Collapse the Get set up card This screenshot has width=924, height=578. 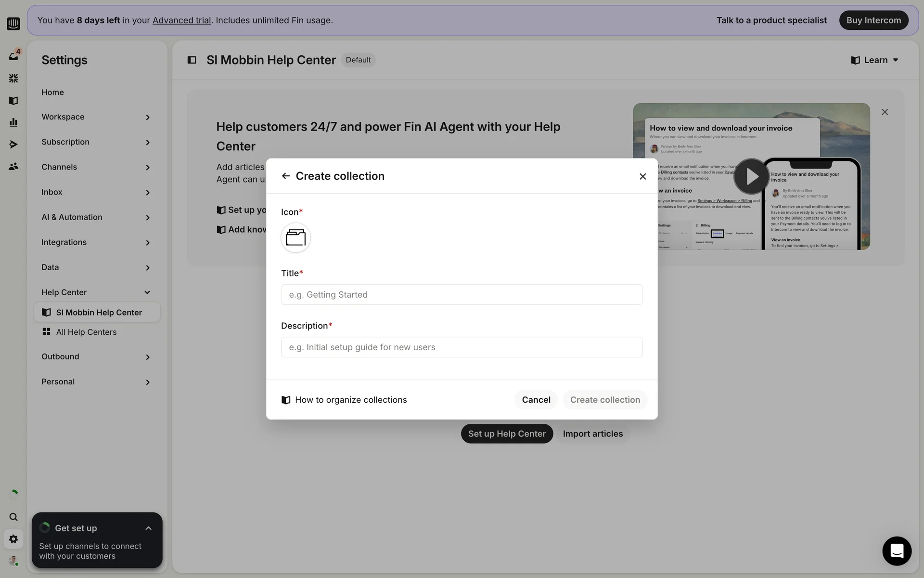tap(148, 528)
